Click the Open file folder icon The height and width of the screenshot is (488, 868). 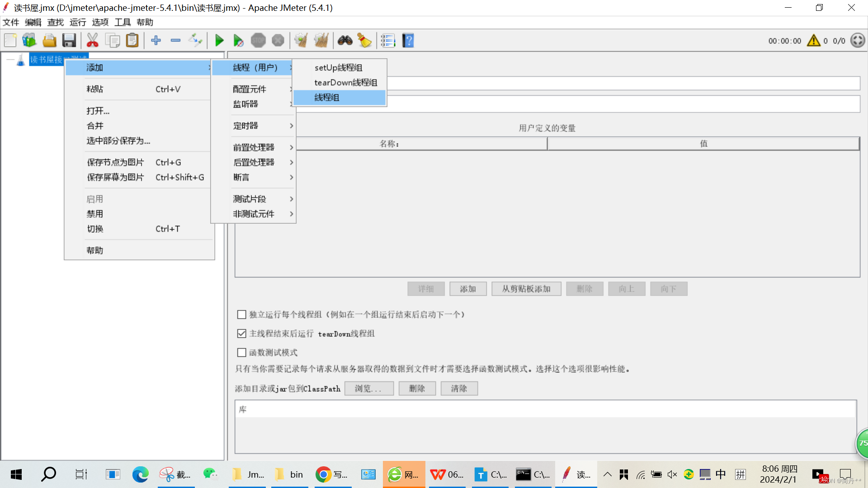pyautogui.click(x=49, y=41)
